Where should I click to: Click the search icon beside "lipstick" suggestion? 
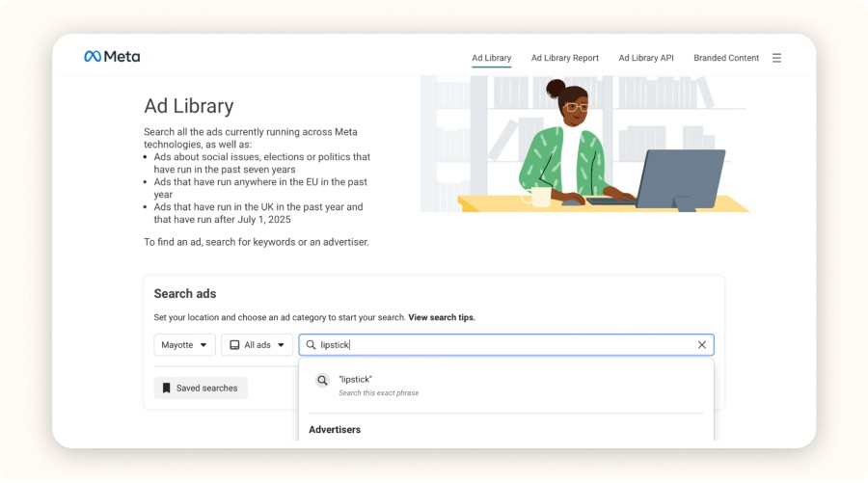pos(322,381)
